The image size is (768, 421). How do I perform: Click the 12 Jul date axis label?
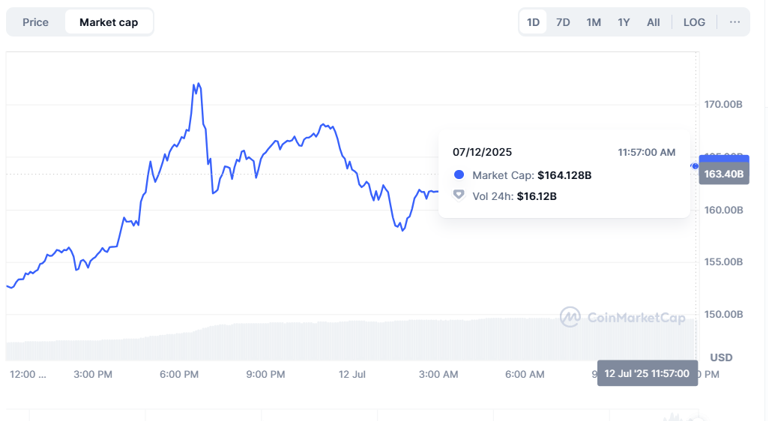pos(352,375)
